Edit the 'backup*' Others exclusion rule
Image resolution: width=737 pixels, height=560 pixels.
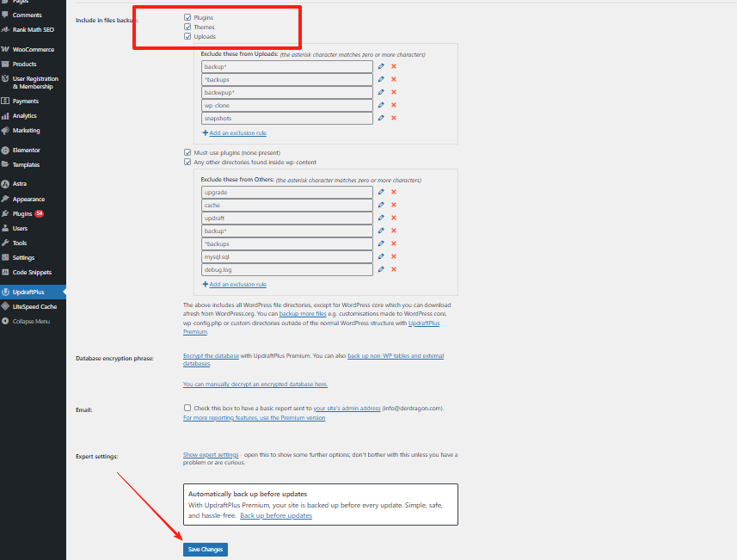pyautogui.click(x=381, y=231)
